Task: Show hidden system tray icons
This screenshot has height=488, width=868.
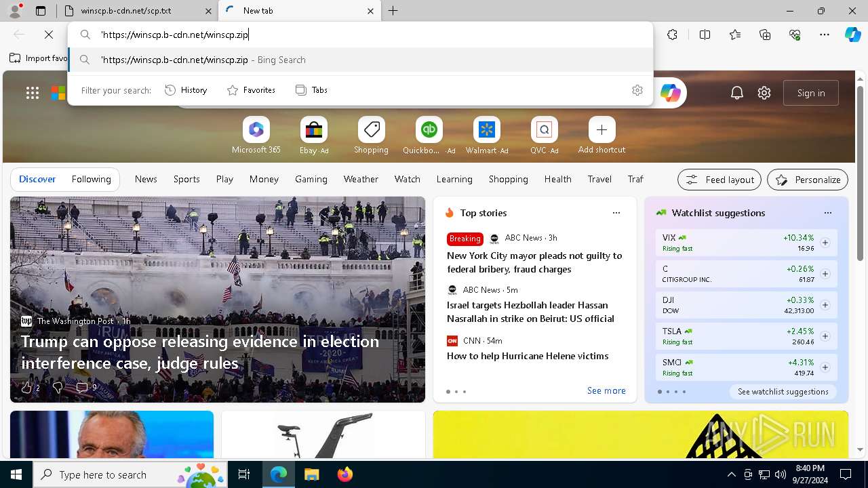Action: point(731,474)
